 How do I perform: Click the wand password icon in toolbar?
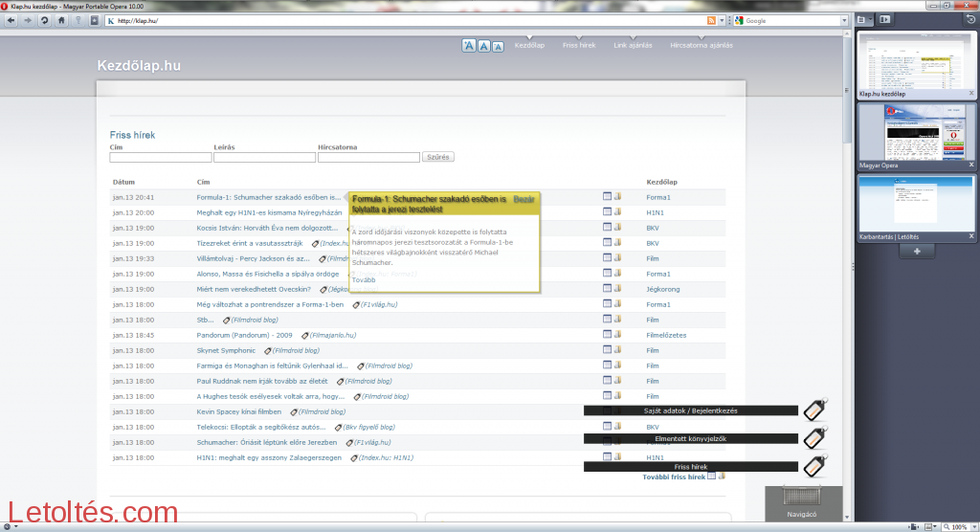pos(78,21)
